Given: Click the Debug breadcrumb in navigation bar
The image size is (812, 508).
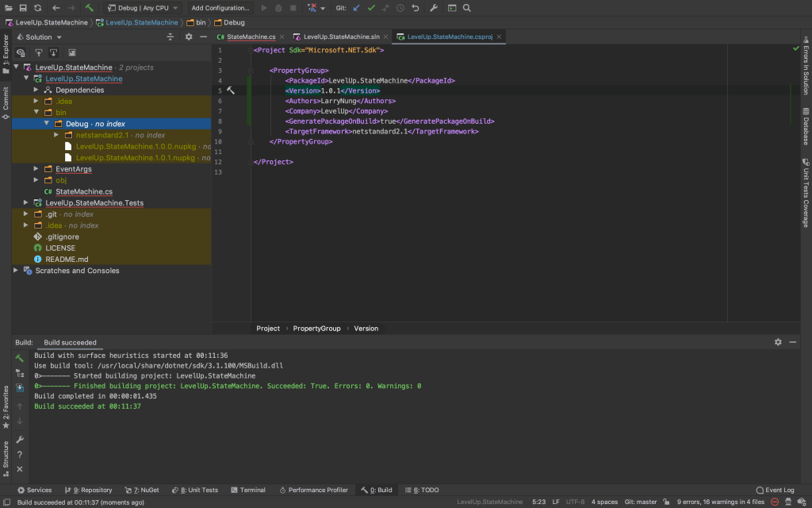Looking at the screenshot, I should (229, 22).
